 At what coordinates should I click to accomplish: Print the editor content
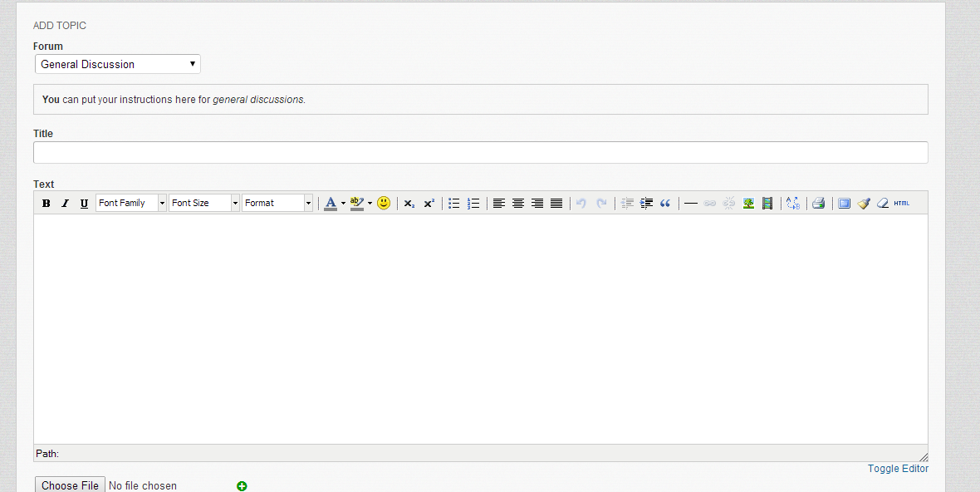818,204
